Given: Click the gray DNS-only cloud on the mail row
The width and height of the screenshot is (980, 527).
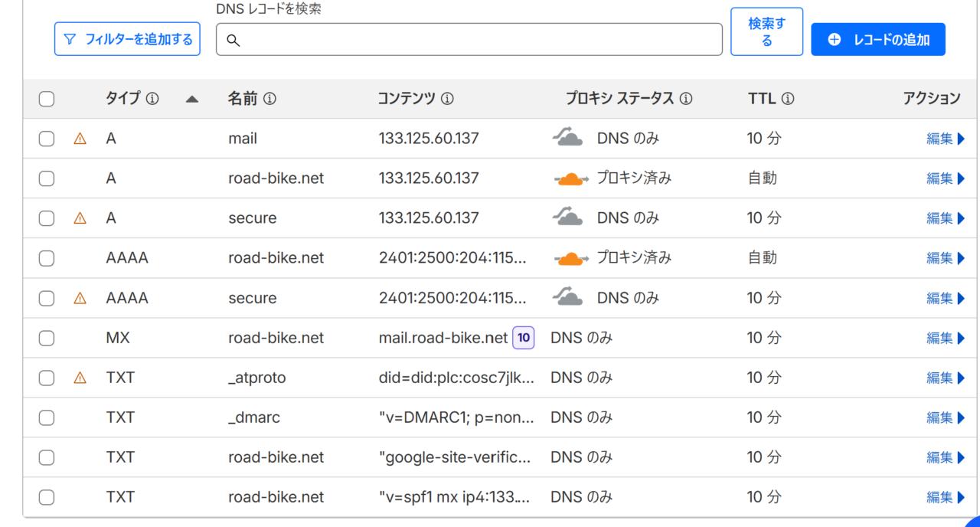Looking at the screenshot, I should 567,139.
